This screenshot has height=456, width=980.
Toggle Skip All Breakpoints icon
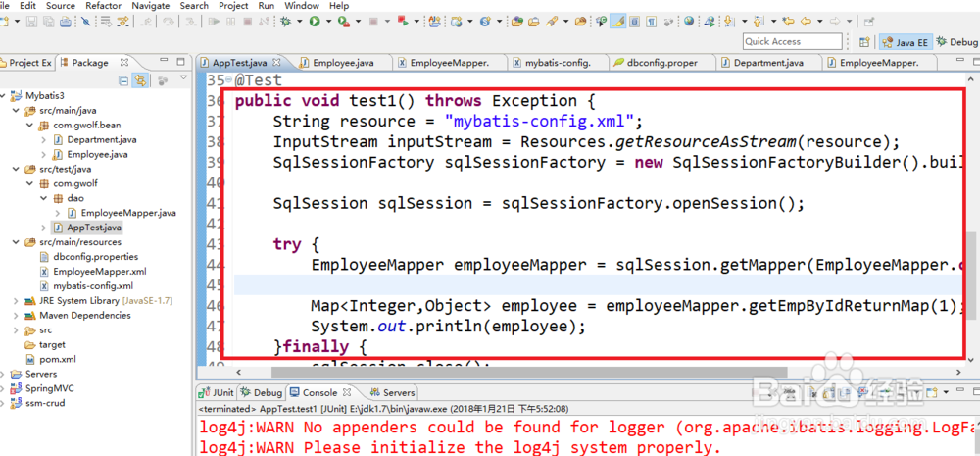click(x=85, y=22)
